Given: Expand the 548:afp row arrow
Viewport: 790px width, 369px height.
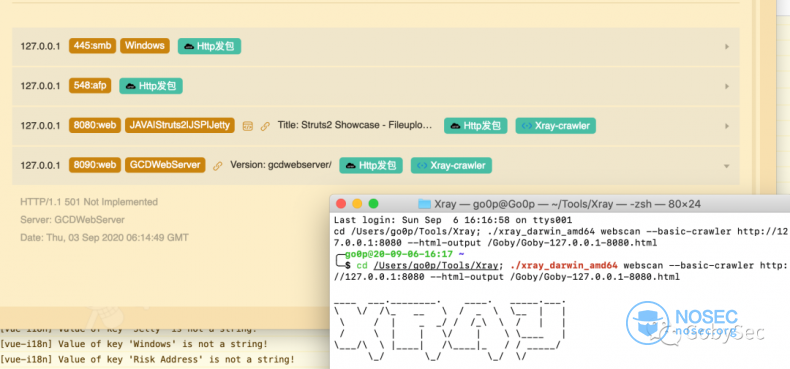Looking at the screenshot, I should tap(727, 86).
